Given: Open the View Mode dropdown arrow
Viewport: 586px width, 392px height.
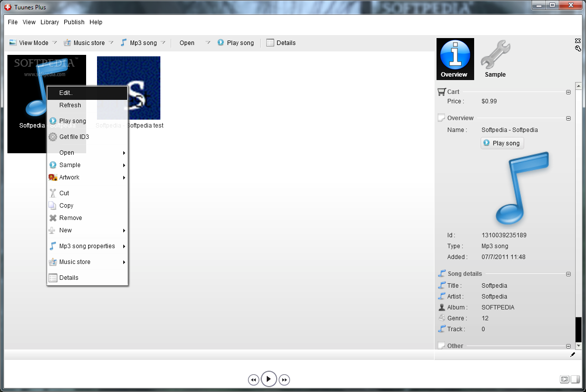Looking at the screenshot, I should pyautogui.click(x=54, y=43).
